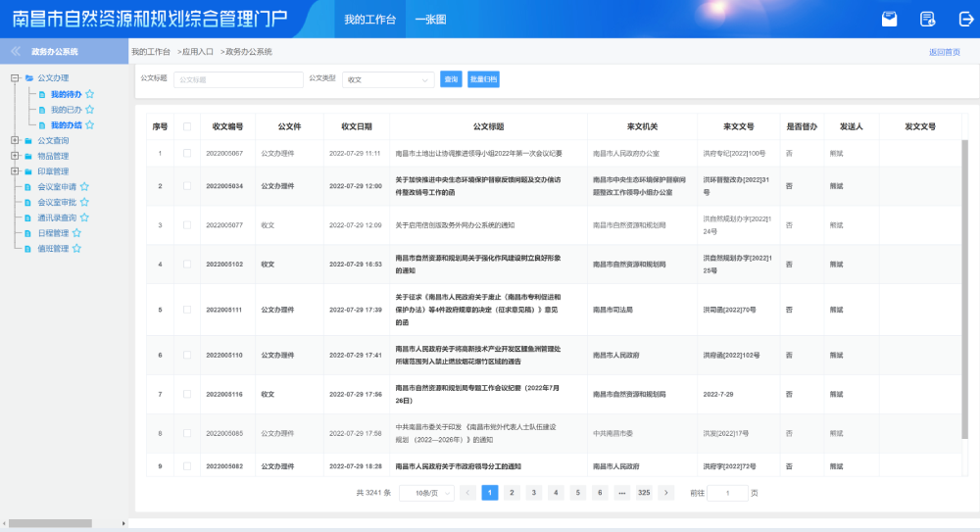980x532 pixels.
Task: Click document icon beside 会议室申请
Action: click(x=27, y=187)
